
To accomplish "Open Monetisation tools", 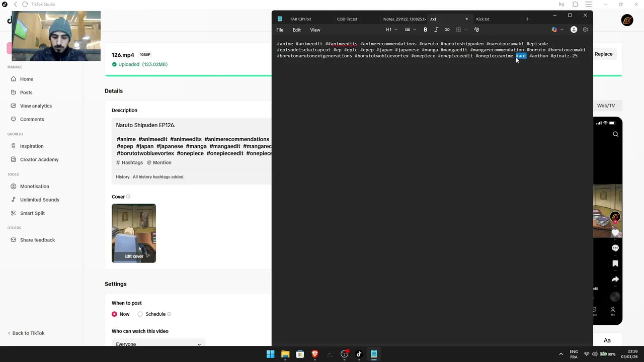I will [34, 187].
